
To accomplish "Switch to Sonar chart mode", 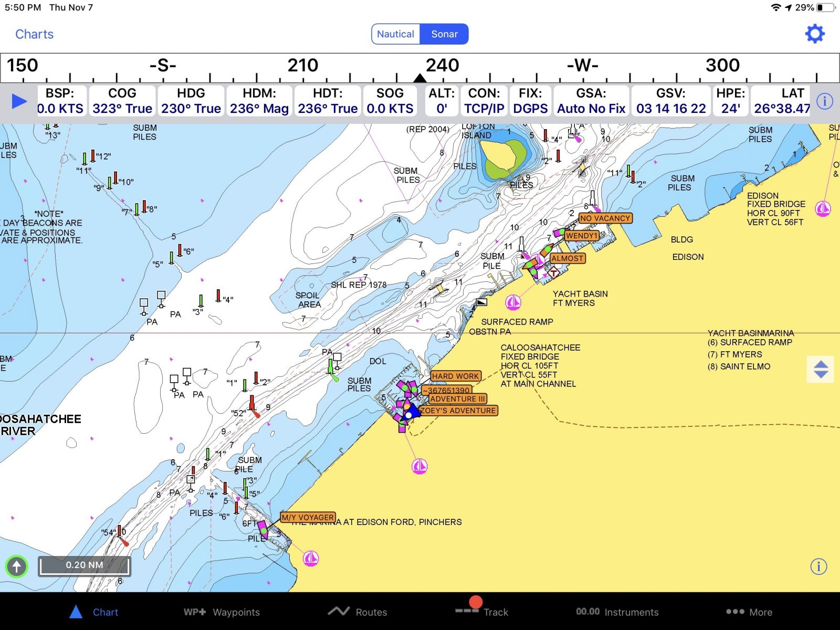I will pyautogui.click(x=445, y=34).
